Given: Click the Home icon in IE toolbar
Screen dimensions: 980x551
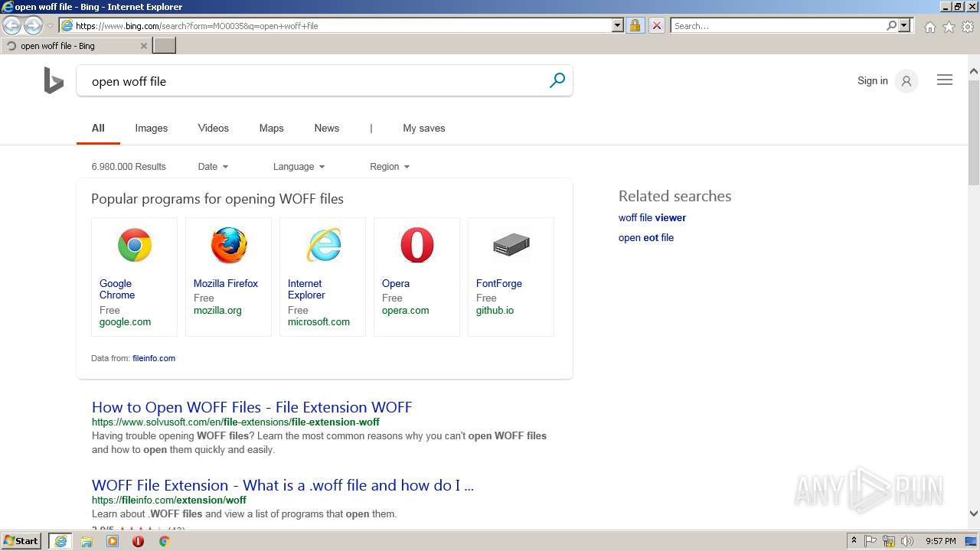Looking at the screenshot, I should pyautogui.click(x=929, y=27).
